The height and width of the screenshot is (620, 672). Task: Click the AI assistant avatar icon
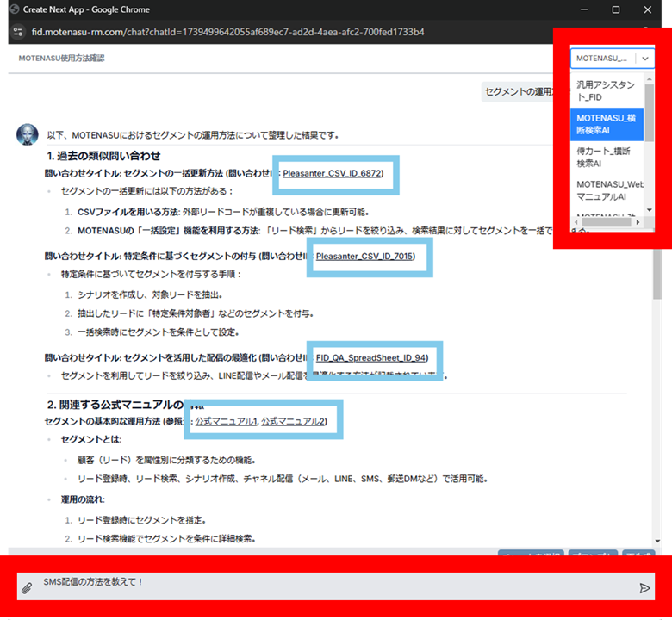click(28, 134)
